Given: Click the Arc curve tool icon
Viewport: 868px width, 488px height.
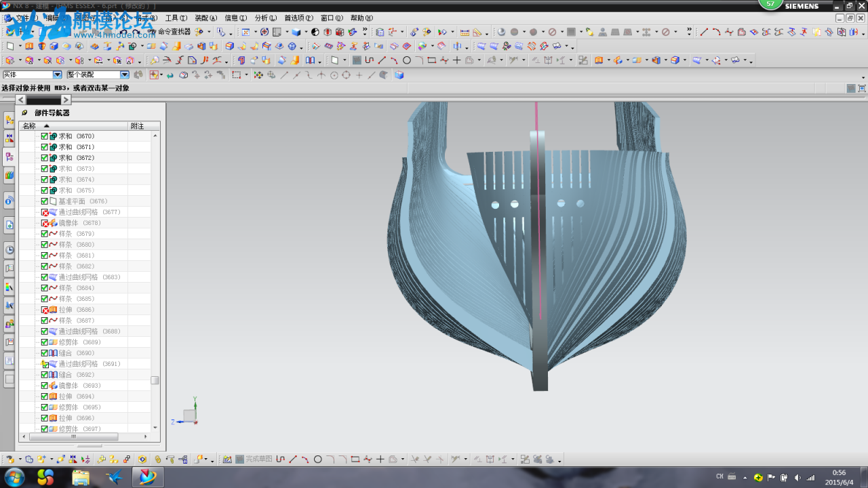Looking at the screenshot, I should point(716,32).
